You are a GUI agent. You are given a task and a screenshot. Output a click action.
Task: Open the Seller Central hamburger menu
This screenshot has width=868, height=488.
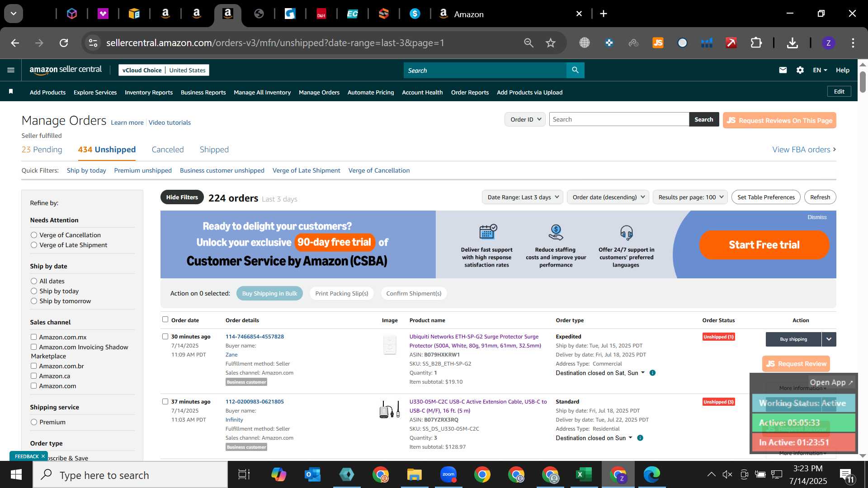click(11, 70)
